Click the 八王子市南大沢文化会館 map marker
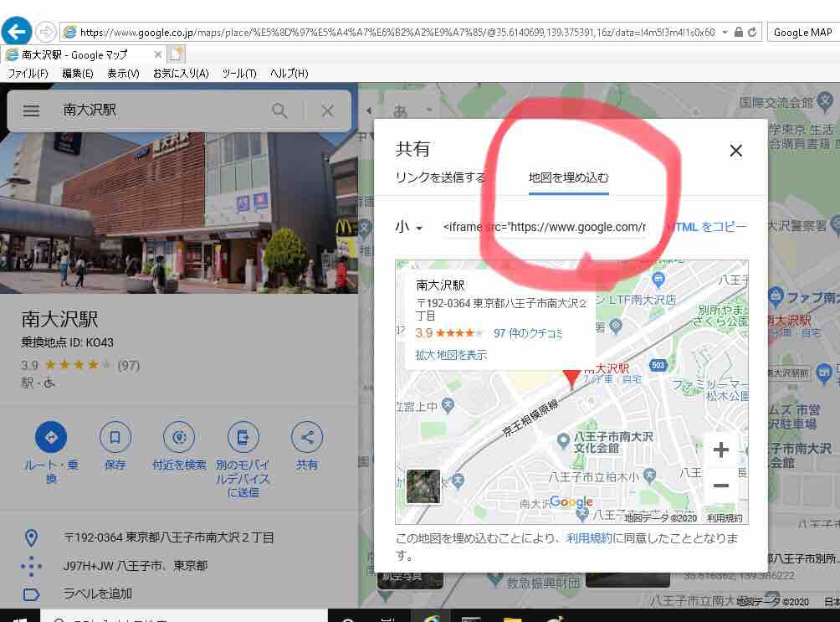Screen dimensions: 840x622 [x=563, y=441]
